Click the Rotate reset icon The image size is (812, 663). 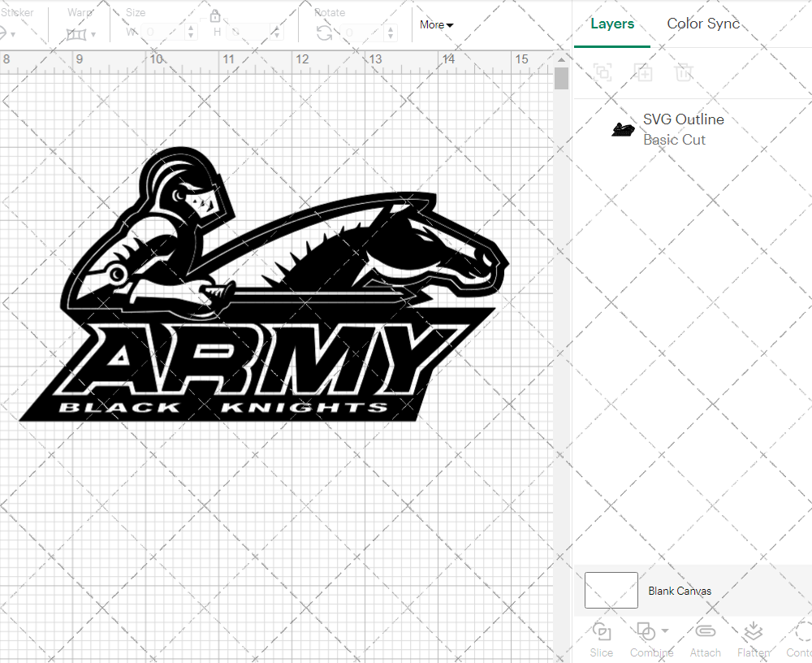[324, 31]
